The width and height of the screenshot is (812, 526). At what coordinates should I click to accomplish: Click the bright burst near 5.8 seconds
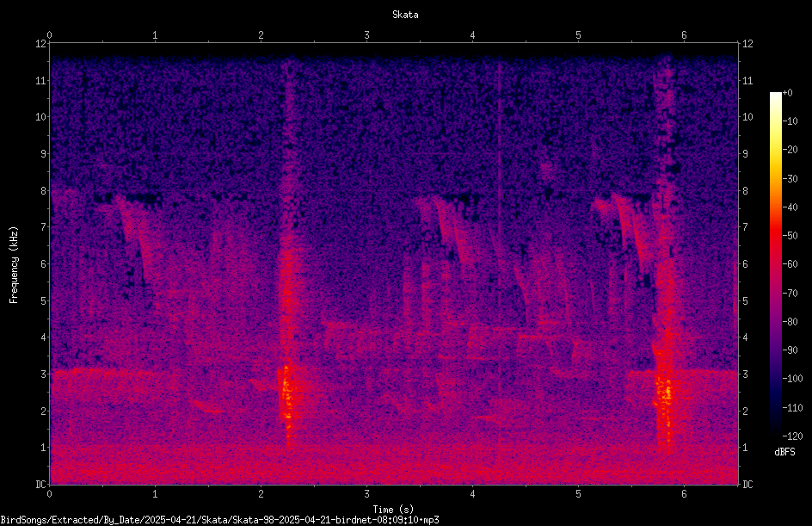pos(663,393)
